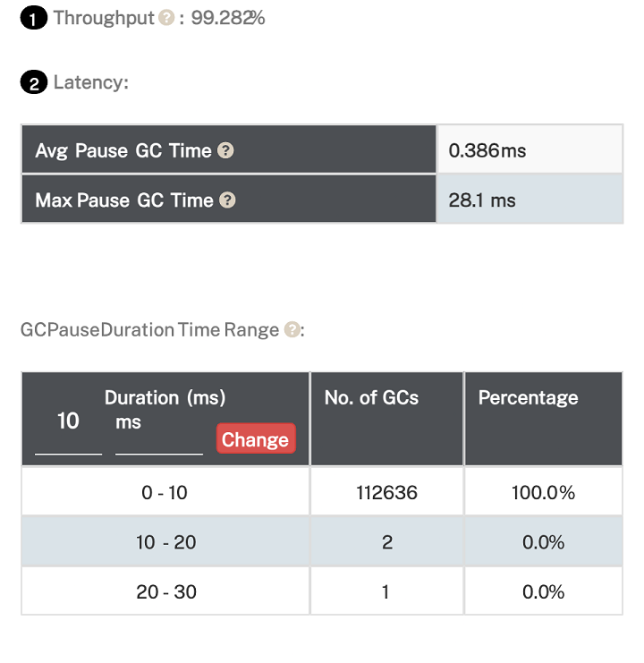644x663 pixels.
Task: Select the 20 - 30 duration row
Action: [x=165, y=591]
